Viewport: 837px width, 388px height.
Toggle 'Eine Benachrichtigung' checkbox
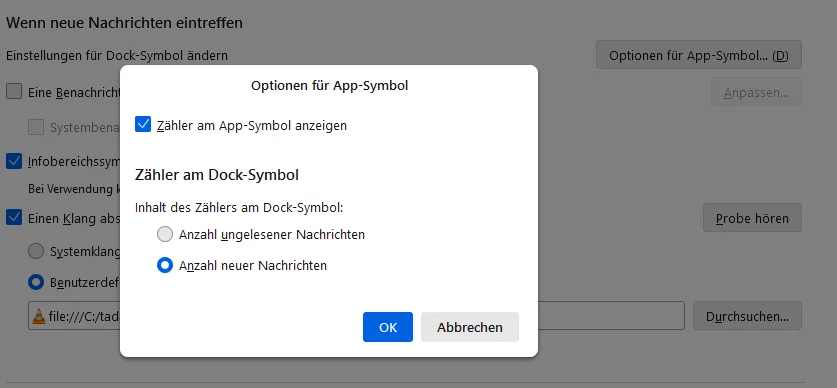14,91
